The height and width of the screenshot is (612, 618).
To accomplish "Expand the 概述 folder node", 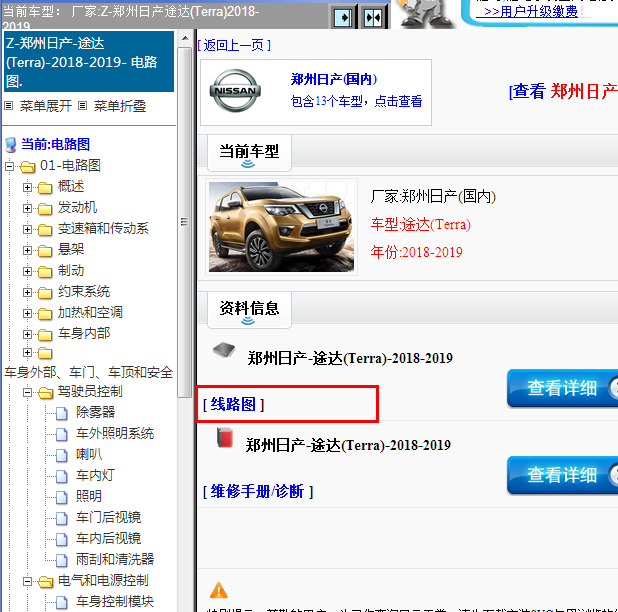I will [27, 187].
